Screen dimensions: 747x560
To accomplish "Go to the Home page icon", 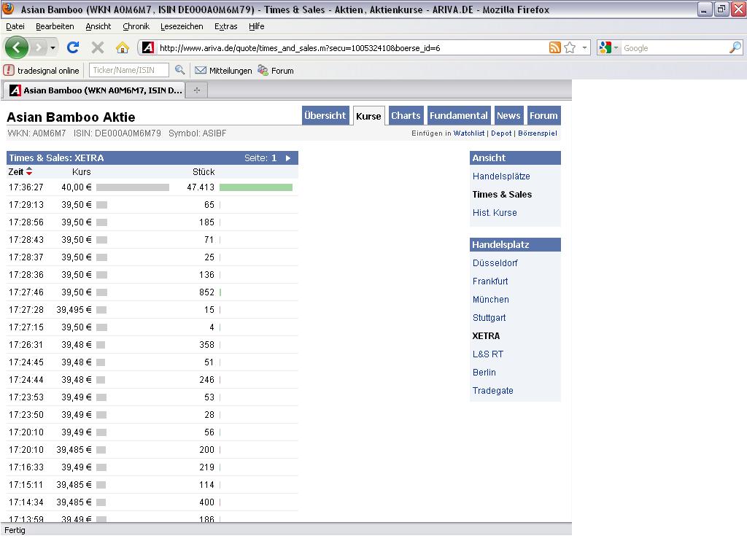I will (x=123, y=47).
